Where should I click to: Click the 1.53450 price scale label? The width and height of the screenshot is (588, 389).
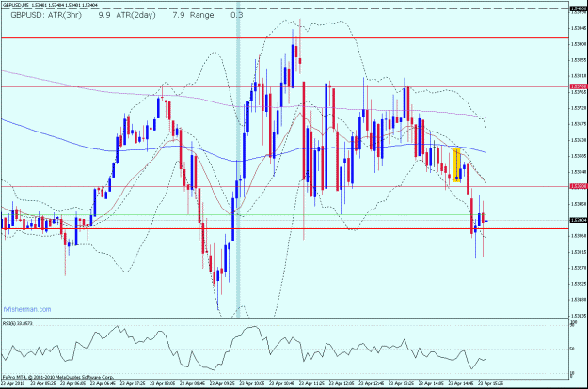point(579,205)
